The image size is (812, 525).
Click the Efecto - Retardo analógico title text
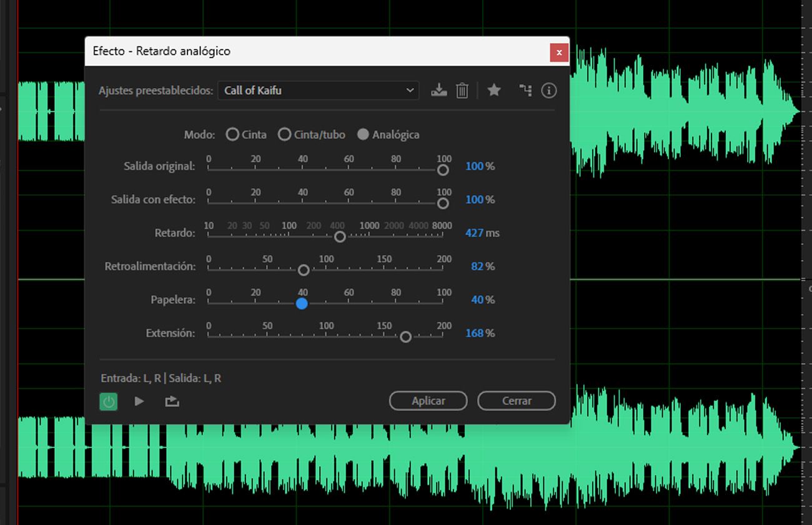click(161, 51)
